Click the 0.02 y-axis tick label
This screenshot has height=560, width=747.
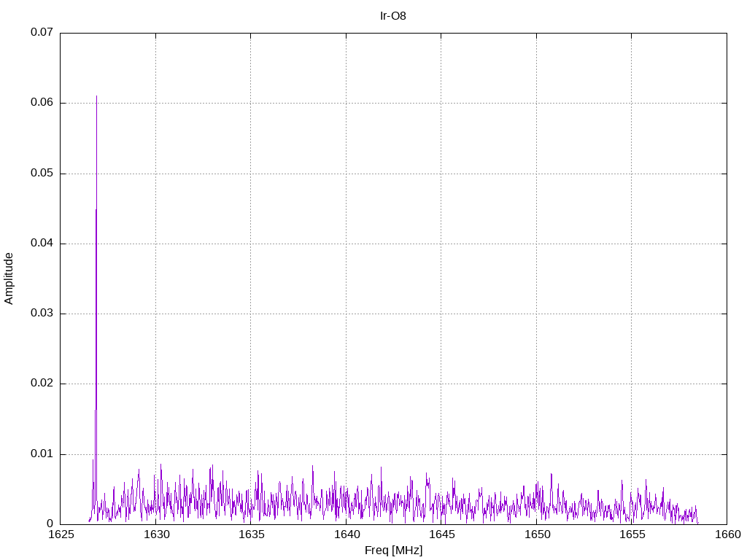(x=42, y=384)
